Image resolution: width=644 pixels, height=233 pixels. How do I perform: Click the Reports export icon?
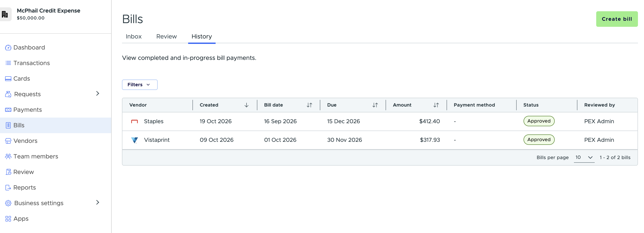click(8, 187)
